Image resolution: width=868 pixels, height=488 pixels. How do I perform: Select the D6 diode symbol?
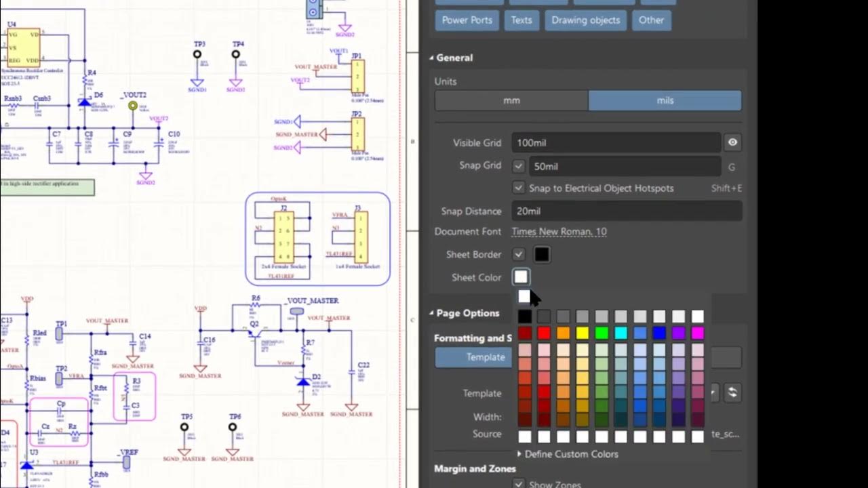point(84,103)
